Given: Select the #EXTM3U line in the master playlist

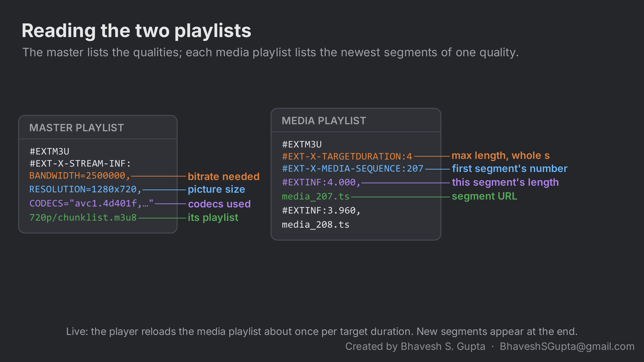Looking at the screenshot, I should 49,151.
